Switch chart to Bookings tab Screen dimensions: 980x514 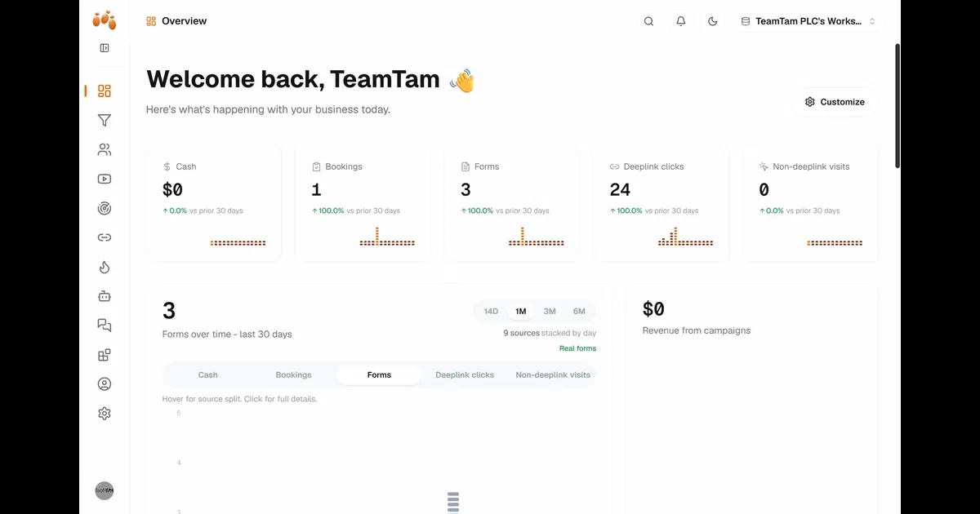293,375
